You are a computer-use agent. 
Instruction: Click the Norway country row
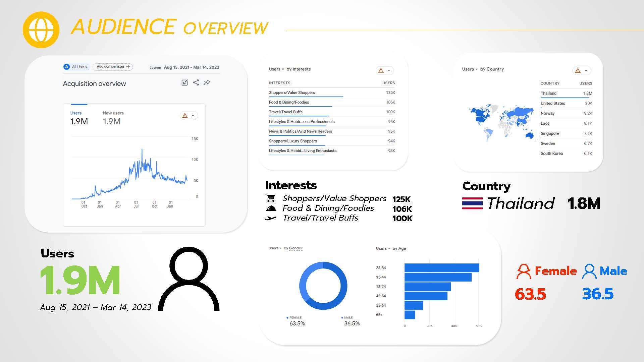point(566,114)
